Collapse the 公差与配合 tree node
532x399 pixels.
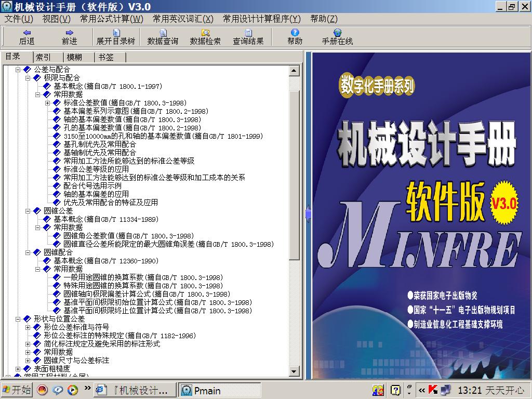pos(18,70)
